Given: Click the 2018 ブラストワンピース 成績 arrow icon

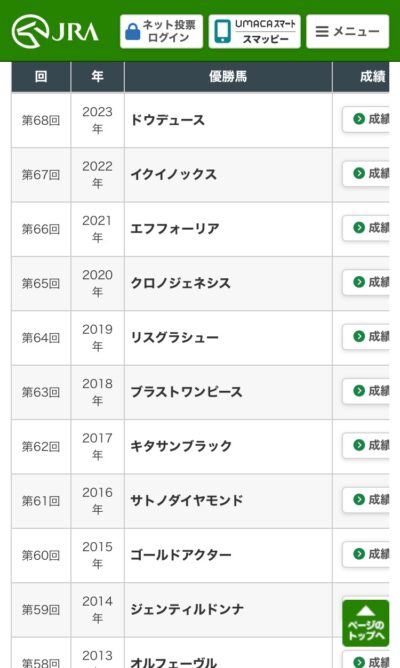Looking at the screenshot, I should pyautogui.click(x=359, y=391).
